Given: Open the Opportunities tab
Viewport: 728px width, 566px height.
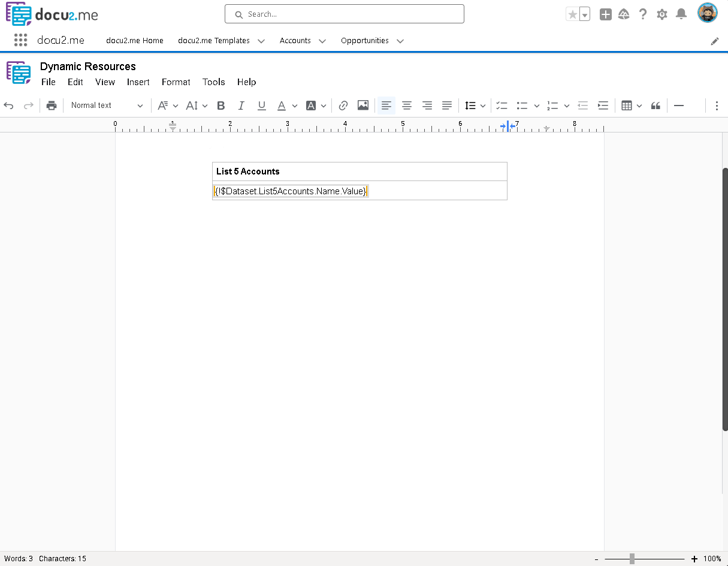Looking at the screenshot, I should pyautogui.click(x=365, y=41).
